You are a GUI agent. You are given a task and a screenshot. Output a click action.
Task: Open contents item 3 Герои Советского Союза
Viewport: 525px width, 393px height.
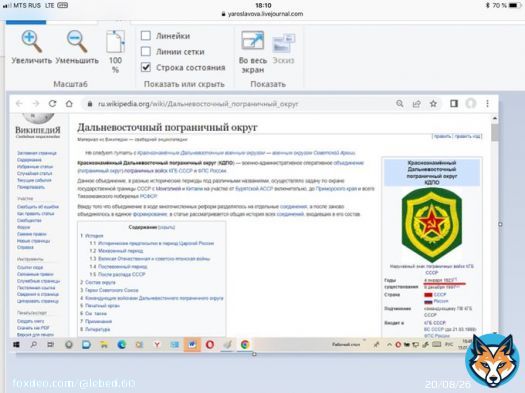pyautogui.click(x=109, y=290)
